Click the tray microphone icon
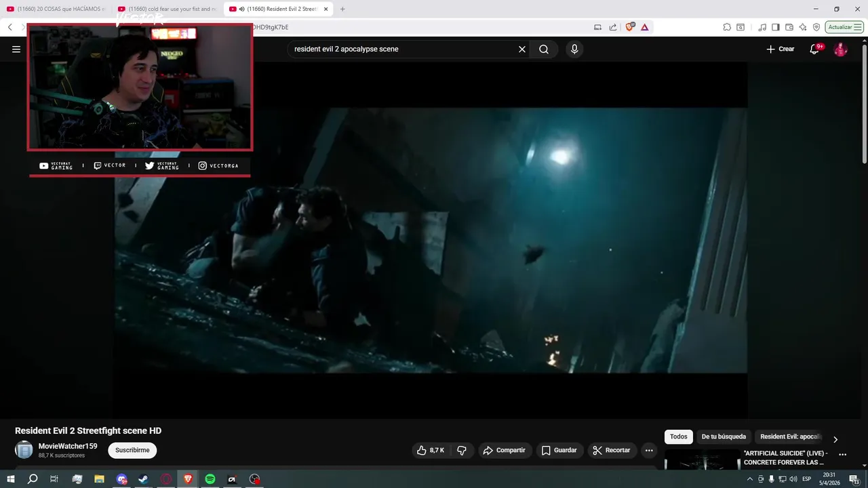 [x=771, y=479]
